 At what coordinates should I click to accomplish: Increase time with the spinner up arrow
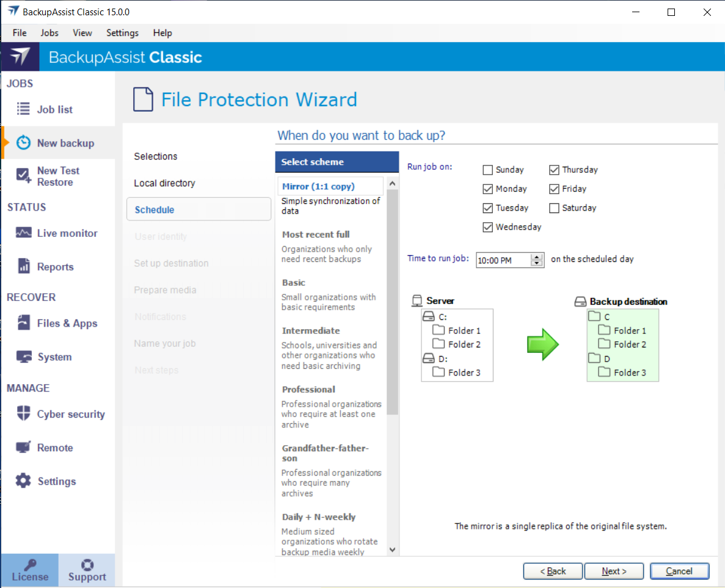537,256
